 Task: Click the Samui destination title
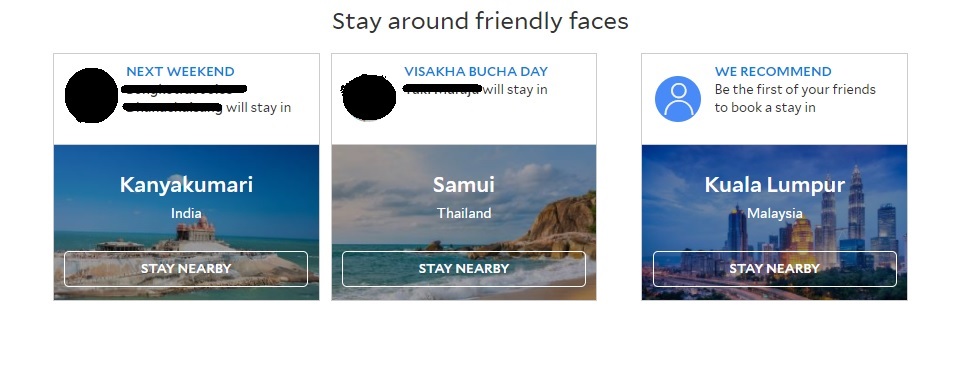[x=464, y=185]
